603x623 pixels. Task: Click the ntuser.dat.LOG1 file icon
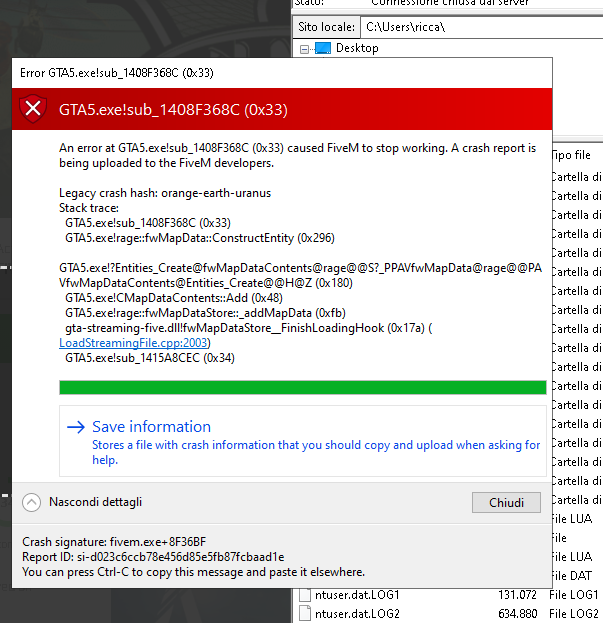(x=305, y=595)
